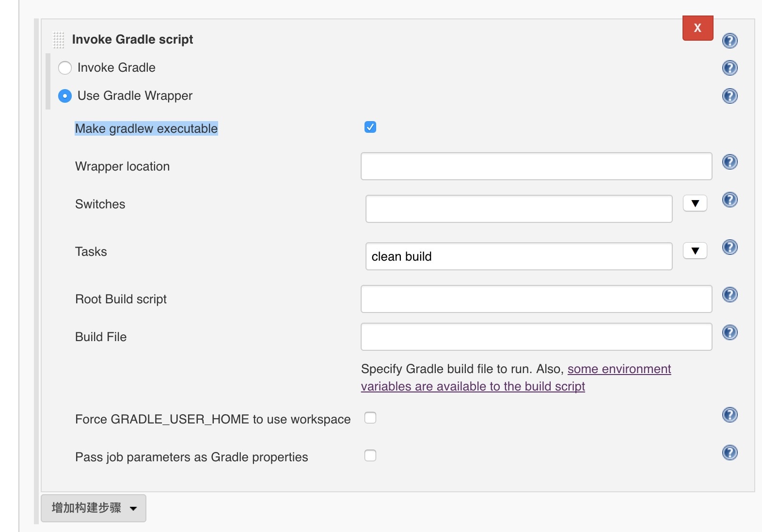Viewport: 762px width, 532px height.
Task: Expand the Tasks text area
Action: [x=695, y=250]
